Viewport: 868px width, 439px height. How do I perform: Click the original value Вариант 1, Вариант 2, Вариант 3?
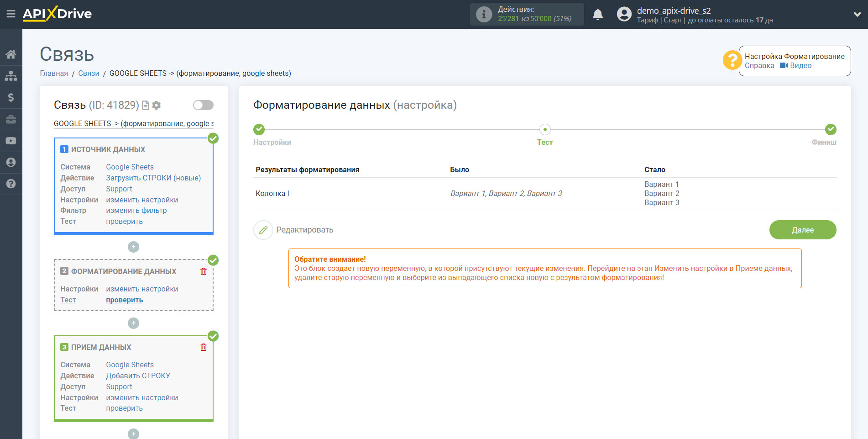[x=506, y=193]
